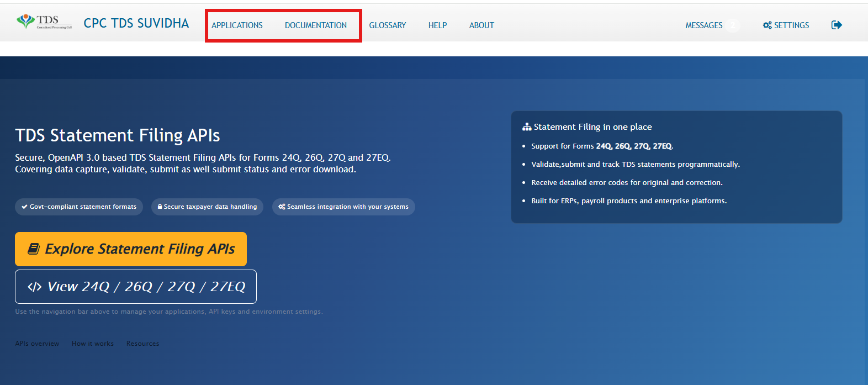868x385 pixels.
Task: Click the APIs overview link
Action: tap(37, 344)
